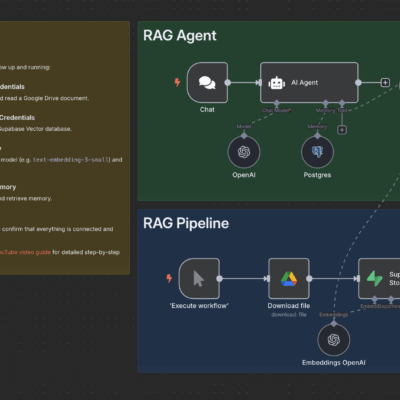Open the Google Drive Download file node
Screen dimensions: 400x400
coord(289,278)
